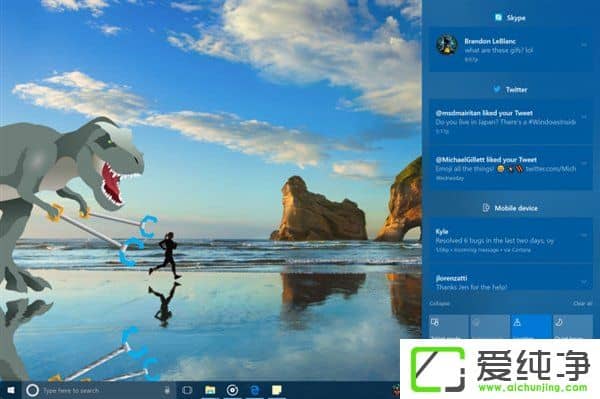Open Sticky Notes from the taskbar
This screenshot has height=399, width=600.
pyautogui.click(x=277, y=390)
